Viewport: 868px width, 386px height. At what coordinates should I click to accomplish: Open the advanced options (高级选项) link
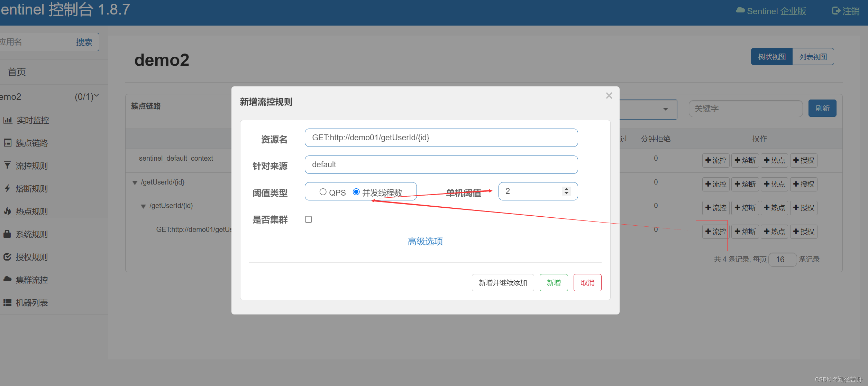[x=425, y=241]
